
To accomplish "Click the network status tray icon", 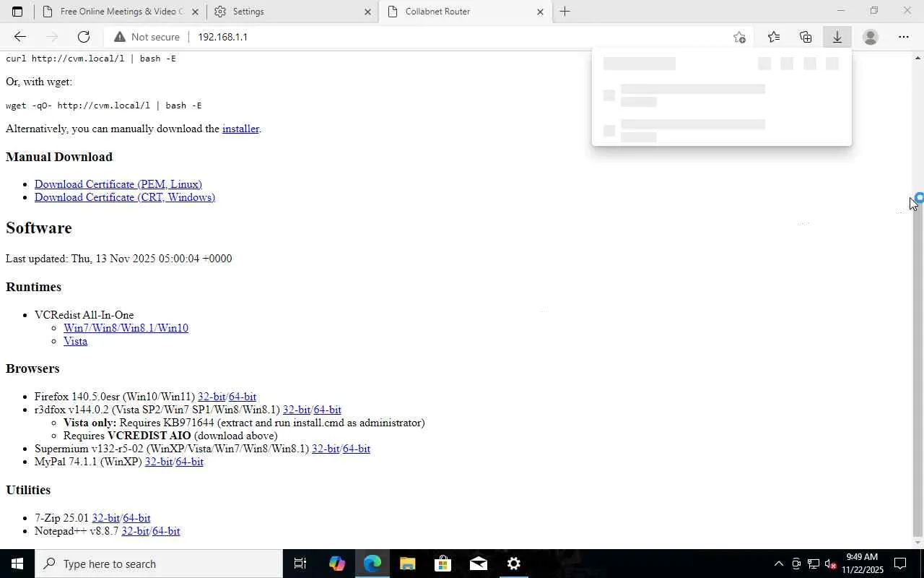I will point(813,564).
